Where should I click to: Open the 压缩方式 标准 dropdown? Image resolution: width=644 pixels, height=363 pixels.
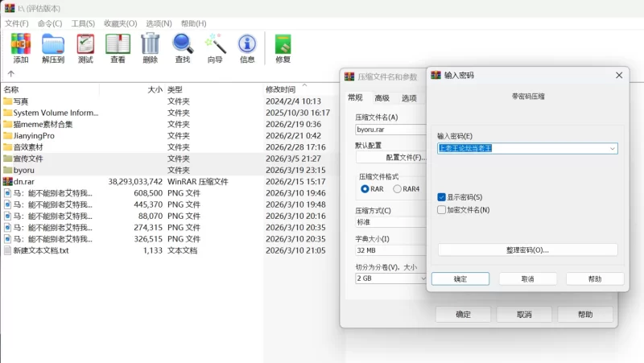[390, 222]
